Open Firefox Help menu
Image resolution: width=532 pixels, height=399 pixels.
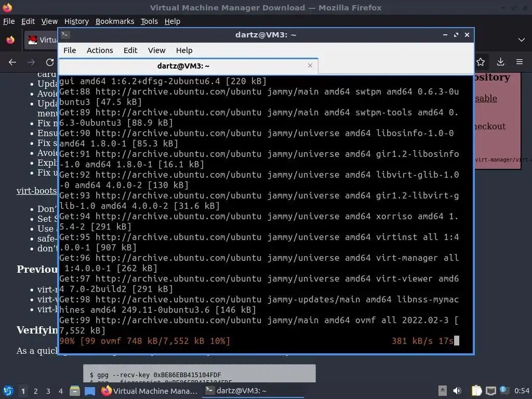coord(172,21)
